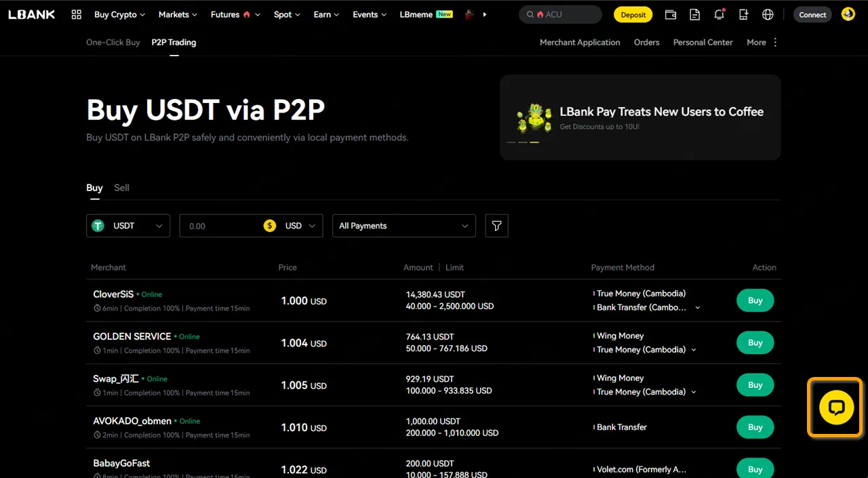Open the Merchant Application link

pos(579,42)
